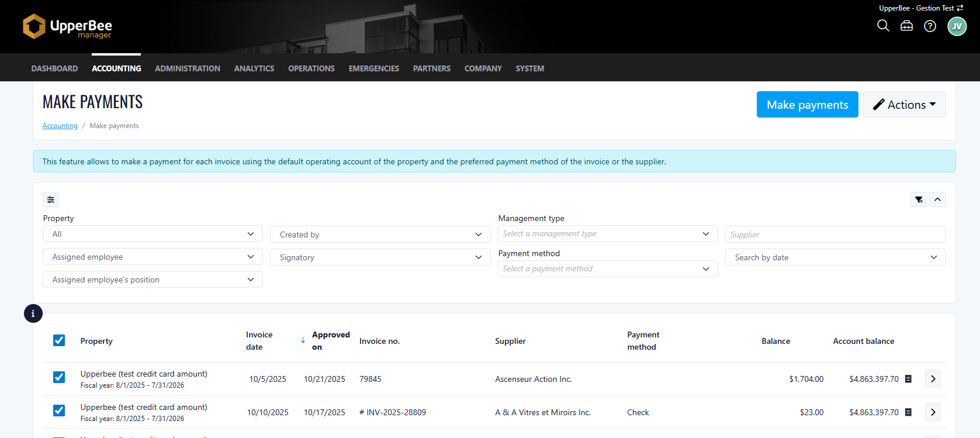This screenshot has height=438, width=980.
Task: Collapse the filter panel with chevron
Action: 937,199
